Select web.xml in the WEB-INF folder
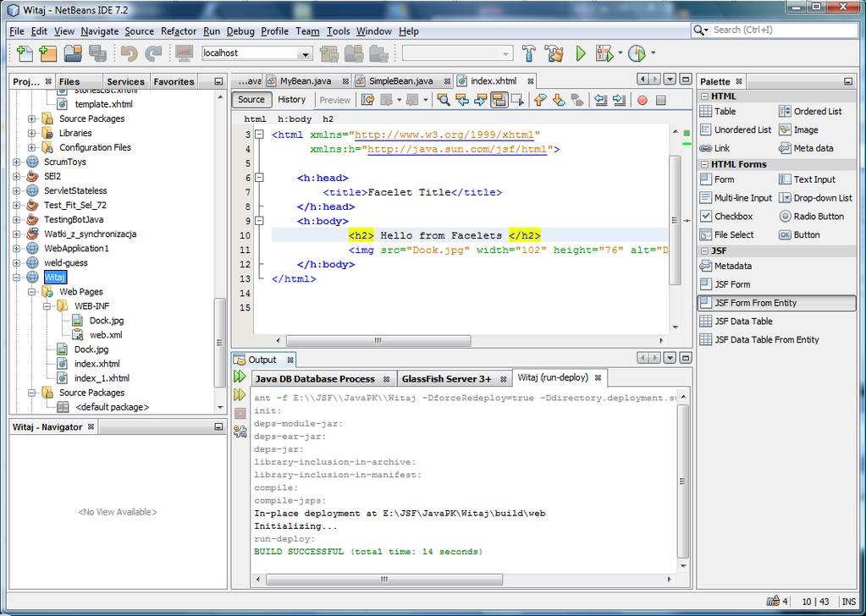866x616 pixels. (106, 335)
